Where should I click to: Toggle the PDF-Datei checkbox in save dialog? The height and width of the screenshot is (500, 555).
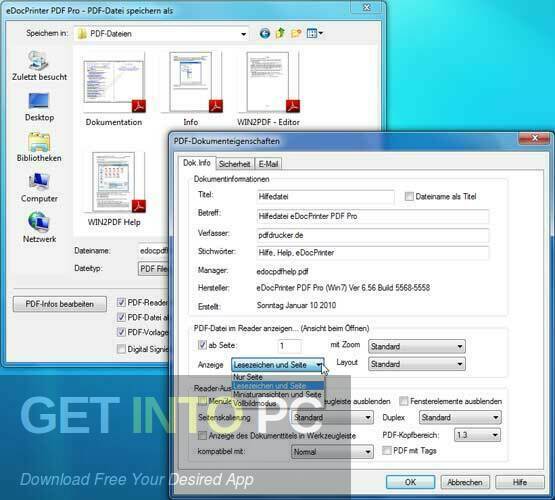(121, 317)
